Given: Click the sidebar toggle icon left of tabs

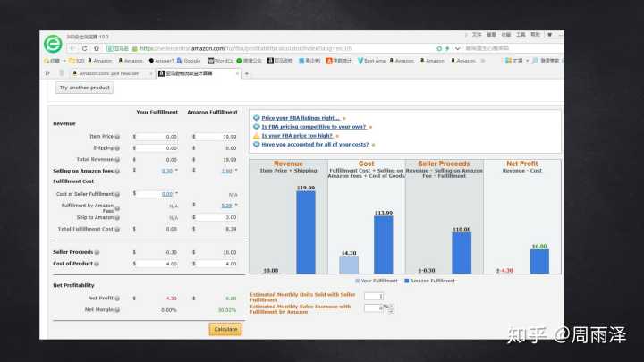Looking at the screenshot, I should point(47,73).
